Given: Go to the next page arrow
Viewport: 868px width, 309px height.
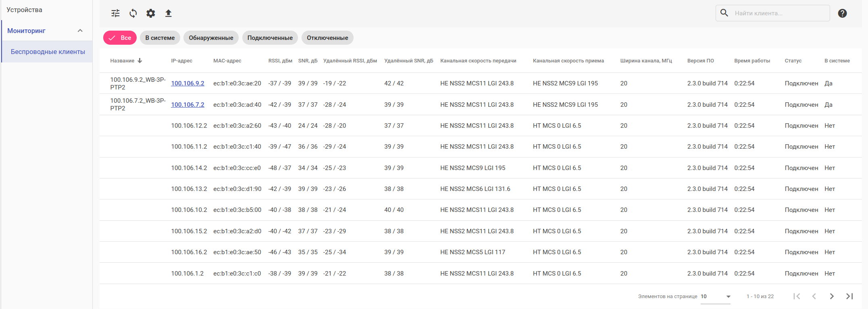Looking at the screenshot, I should 832,296.
